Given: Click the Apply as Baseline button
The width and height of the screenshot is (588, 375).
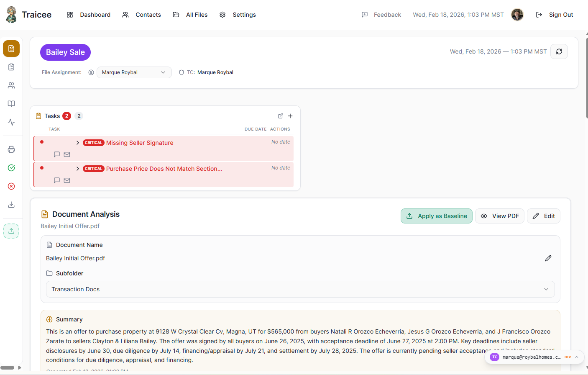Looking at the screenshot, I should point(436,216).
